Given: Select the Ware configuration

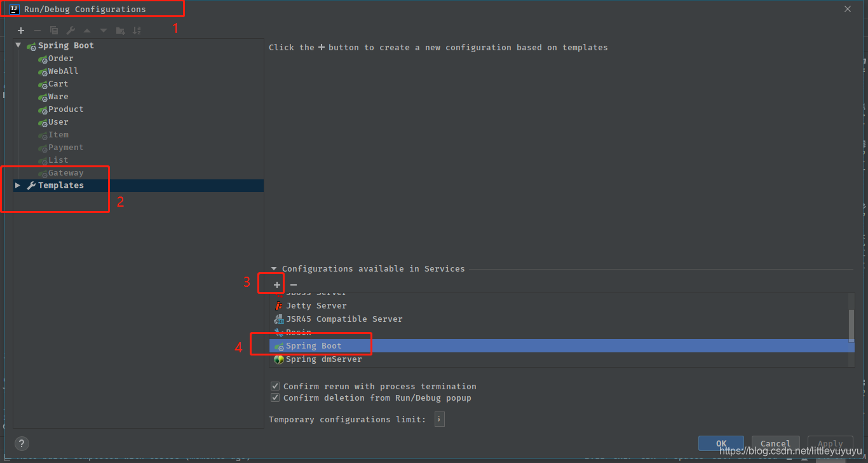Looking at the screenshot, I should coord(58,97).
